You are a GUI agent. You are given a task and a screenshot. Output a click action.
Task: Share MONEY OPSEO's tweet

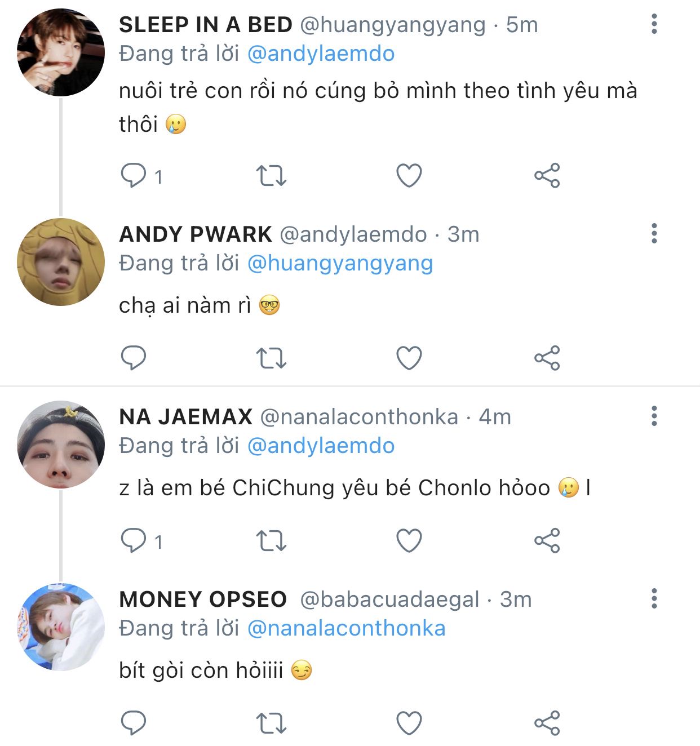coord(547,723)
